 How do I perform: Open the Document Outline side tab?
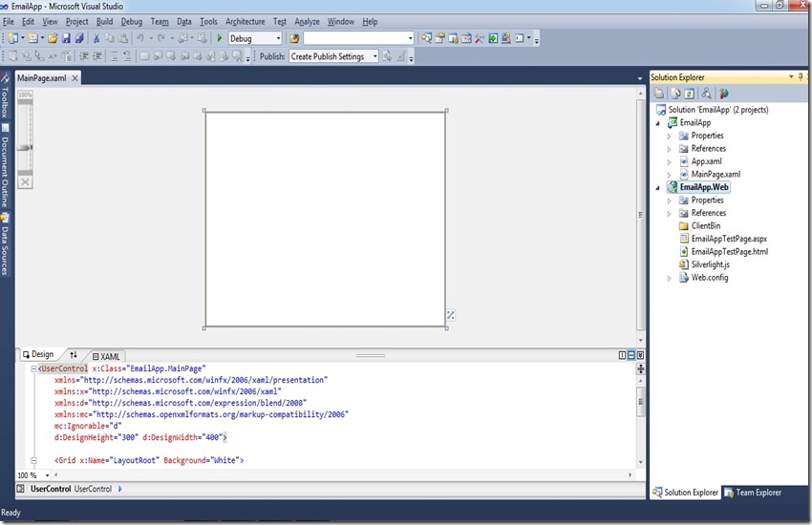click(5, 167)
